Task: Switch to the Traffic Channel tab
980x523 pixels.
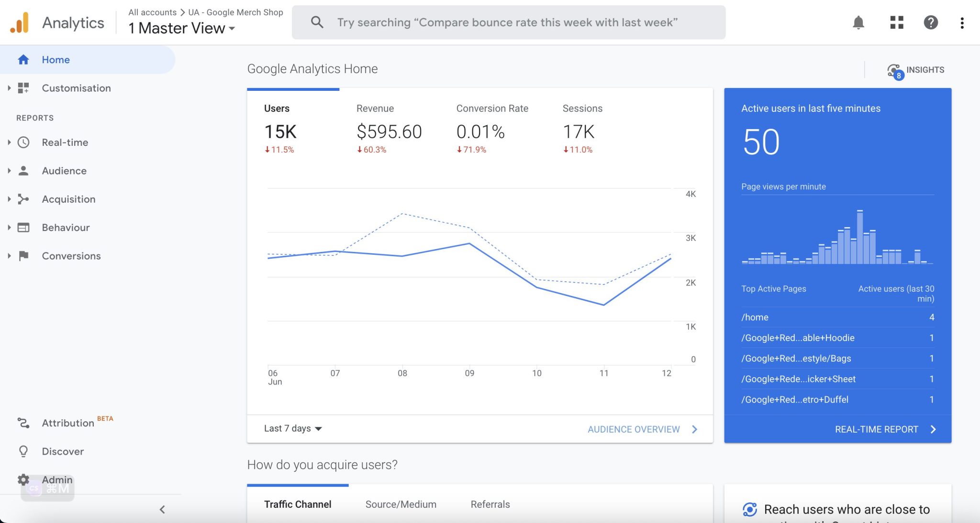Action: coord(298,504)
